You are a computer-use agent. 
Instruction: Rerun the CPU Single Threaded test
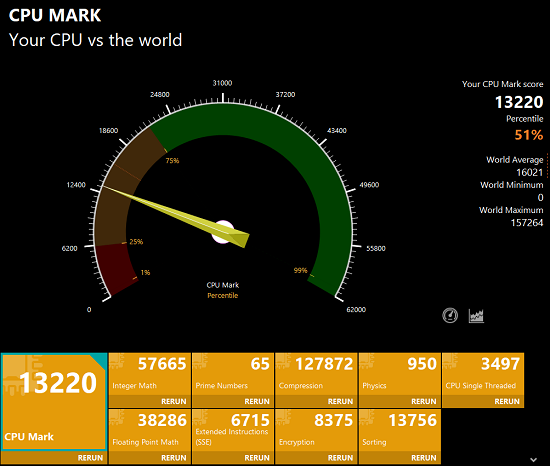click(x=507, y=401)
